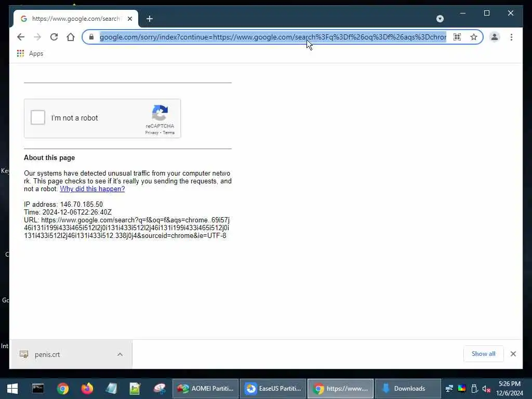
Task: Open the notepad-like taskbar icon
Action: (111, 389)
